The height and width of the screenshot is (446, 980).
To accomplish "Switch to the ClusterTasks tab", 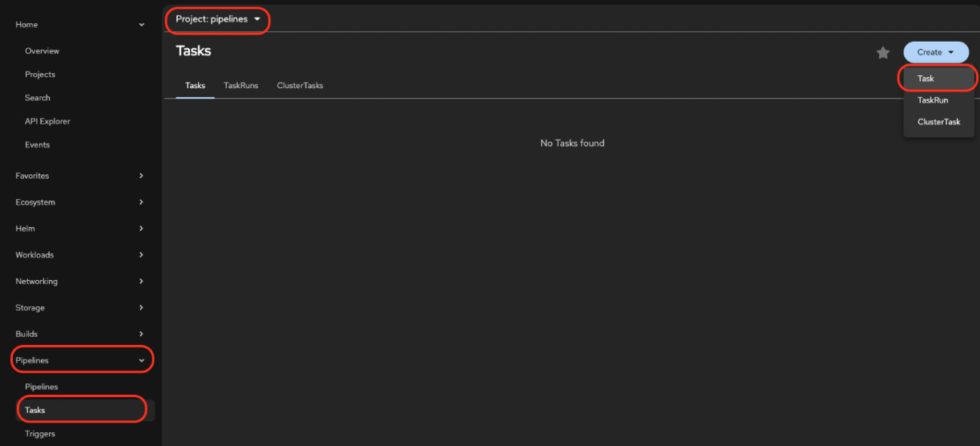I will 300,86.
